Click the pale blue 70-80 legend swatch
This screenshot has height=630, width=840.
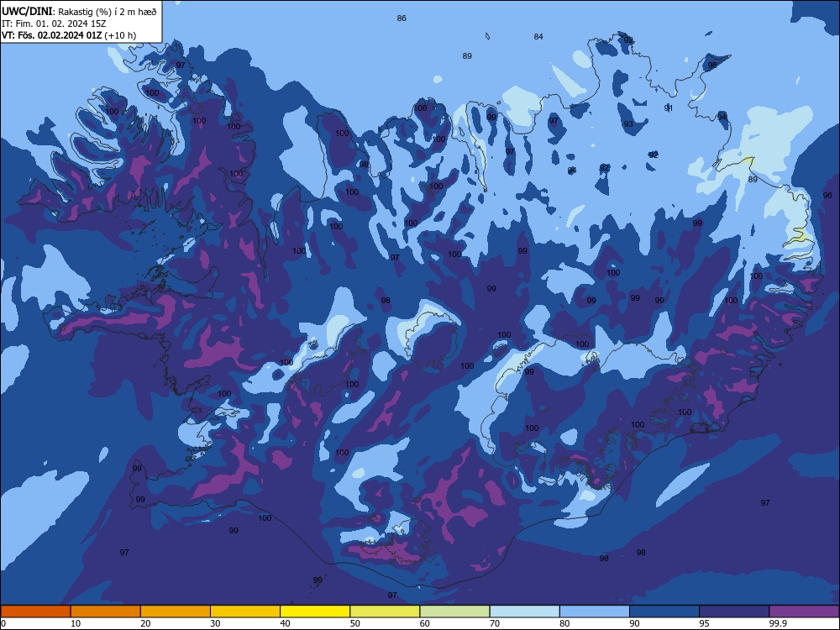[524, 612]
